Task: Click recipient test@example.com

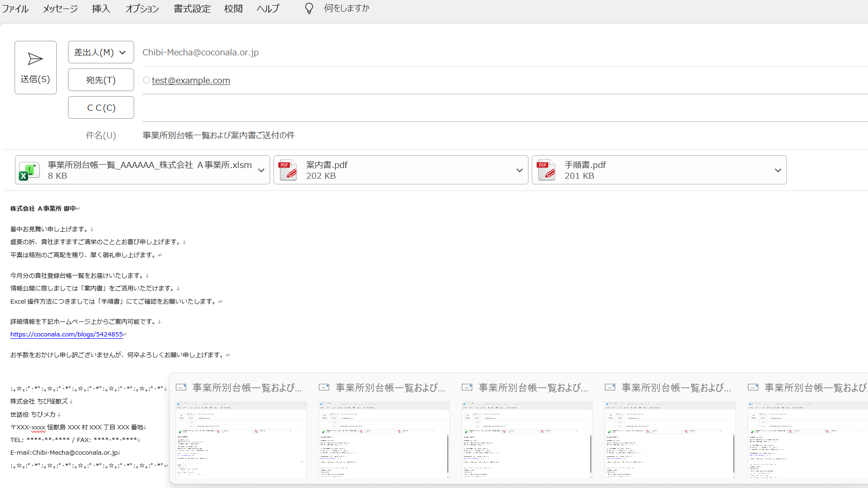Action: [191, 80]
